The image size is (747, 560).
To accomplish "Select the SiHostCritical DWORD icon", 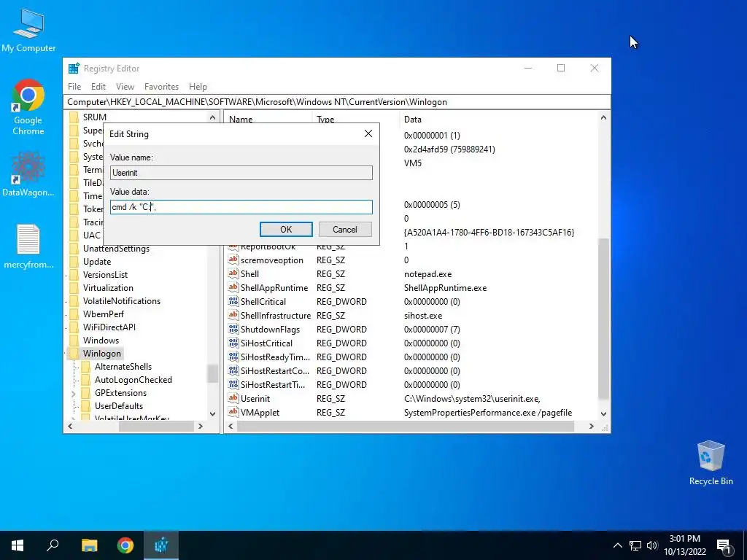I will [x=233, y=343].
